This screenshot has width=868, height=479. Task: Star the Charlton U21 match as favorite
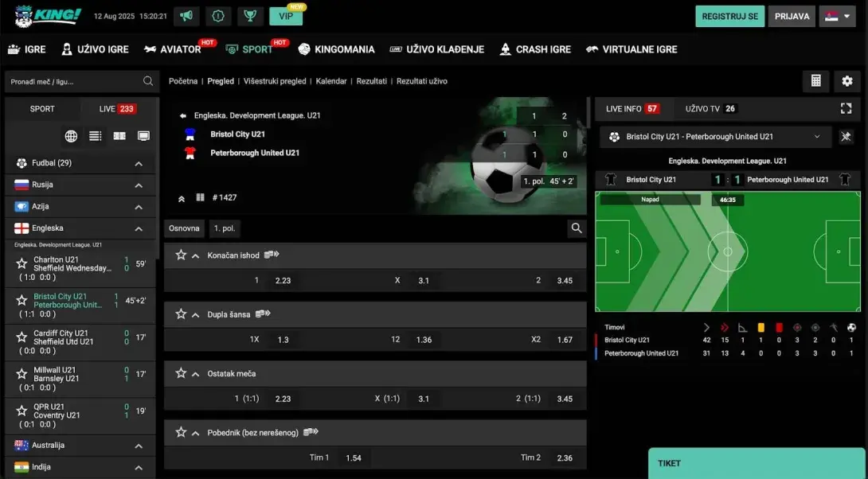pyautogui.click(x=22, y=264)
